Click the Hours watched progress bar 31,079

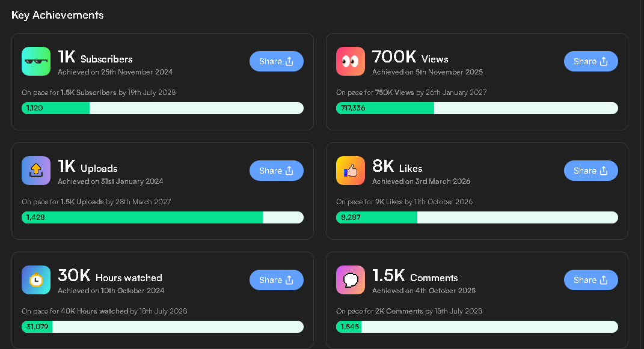162,327
